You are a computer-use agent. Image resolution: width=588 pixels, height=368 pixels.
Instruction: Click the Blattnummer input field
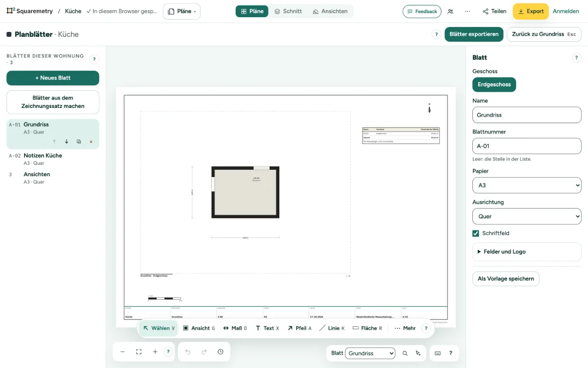click(527, 146)
